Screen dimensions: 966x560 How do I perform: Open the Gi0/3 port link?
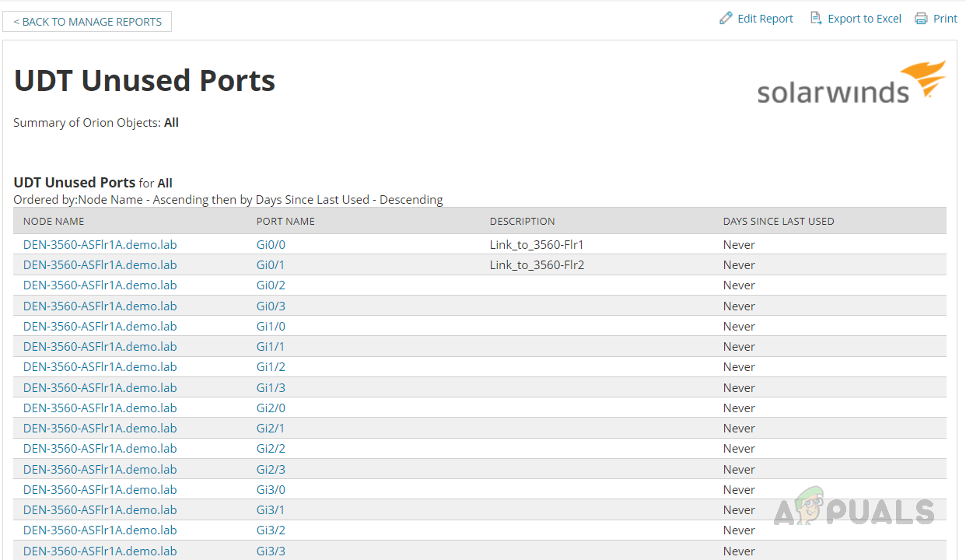coord(271,306)
